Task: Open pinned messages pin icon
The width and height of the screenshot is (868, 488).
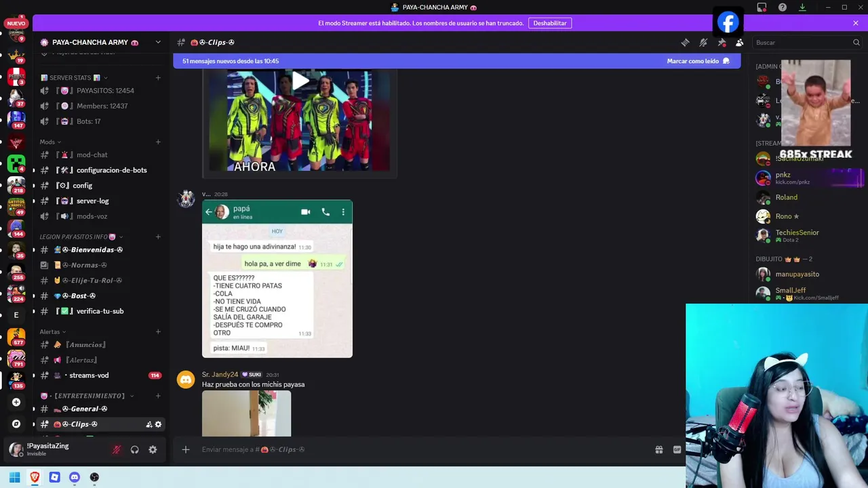Action: pyautogui.click(x=722, y=42)
